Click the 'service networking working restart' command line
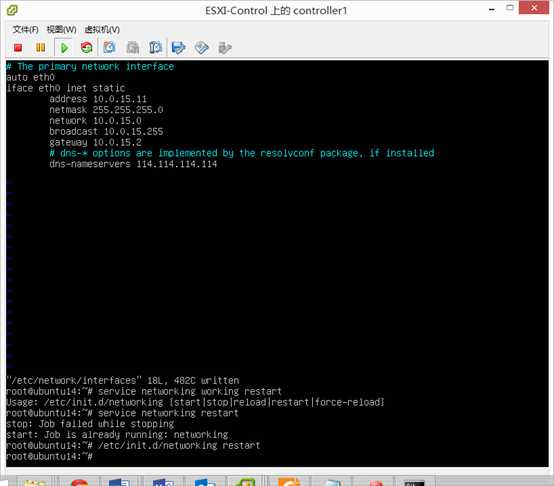This screenshot has width=554, height=486. [144, 391]
